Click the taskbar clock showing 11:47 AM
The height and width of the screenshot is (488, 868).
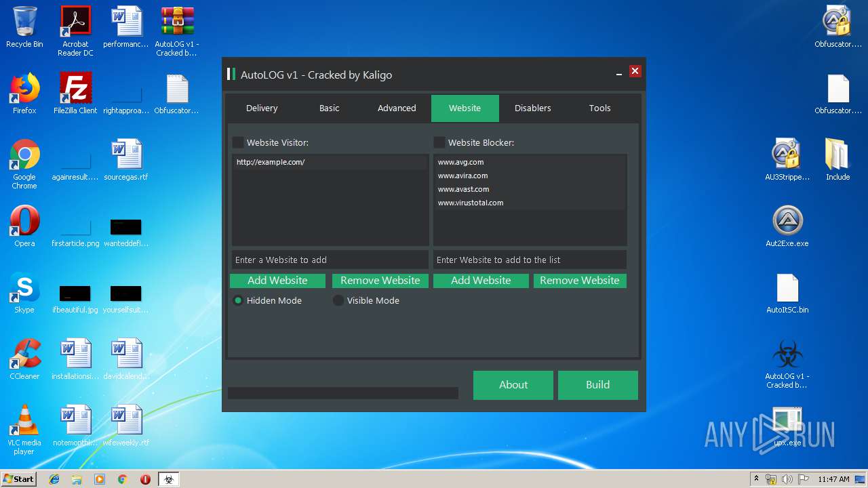coord(833,479)
